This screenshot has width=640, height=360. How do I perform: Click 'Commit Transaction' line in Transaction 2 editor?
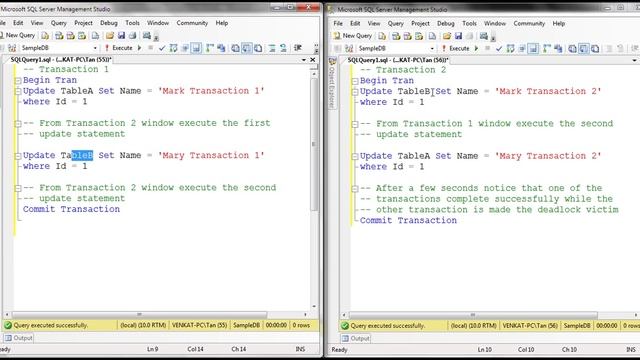(x=408, y=220)
